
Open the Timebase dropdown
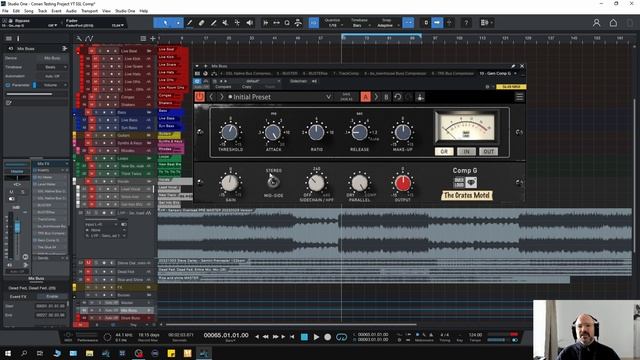360,25
